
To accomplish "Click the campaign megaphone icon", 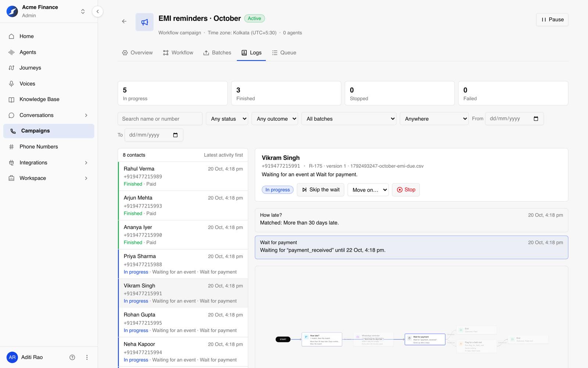I will click(x=144, y=22).
